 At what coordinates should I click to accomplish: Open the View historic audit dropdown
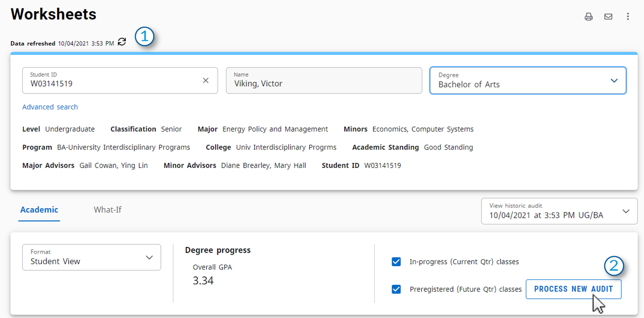(559, 211)
